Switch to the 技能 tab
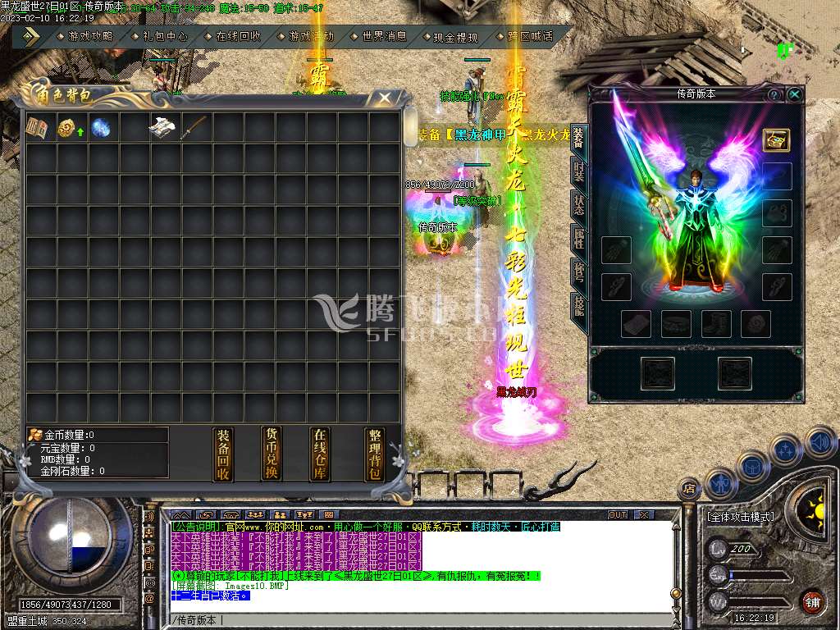The width and height of the screenshot is (840, 630). click(x=578, y=306)
